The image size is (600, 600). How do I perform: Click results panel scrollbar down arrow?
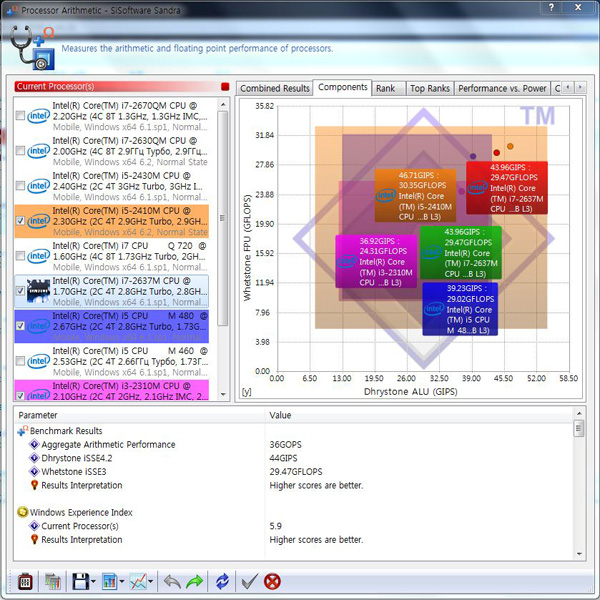pos(579,554)
